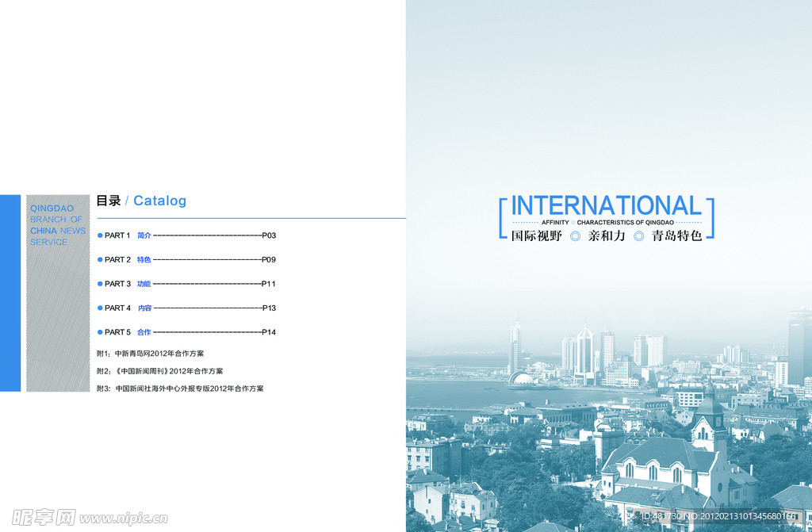Click the circle icon before 青岛特色
The width and height of the screenshot is (812, 532).
point(638,236)
